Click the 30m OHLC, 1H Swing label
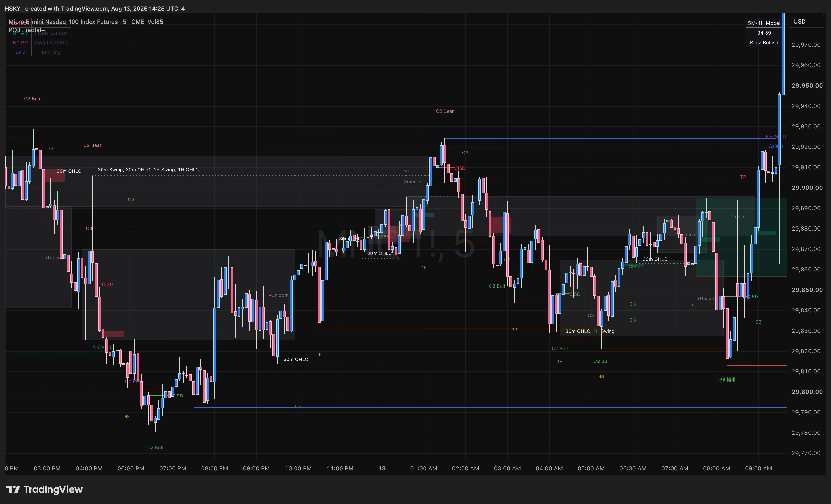The width and height of the screenshot is (831, 504). click(x=590, y=331)
